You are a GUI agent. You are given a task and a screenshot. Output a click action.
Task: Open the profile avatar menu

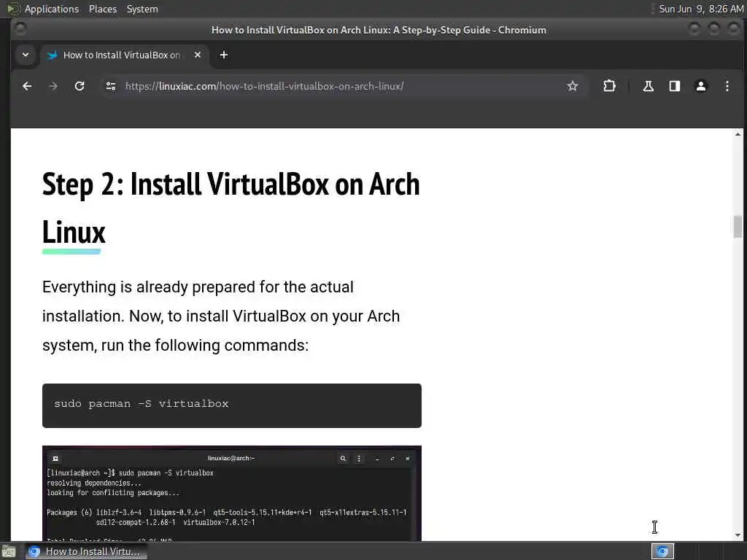[701, 86]
